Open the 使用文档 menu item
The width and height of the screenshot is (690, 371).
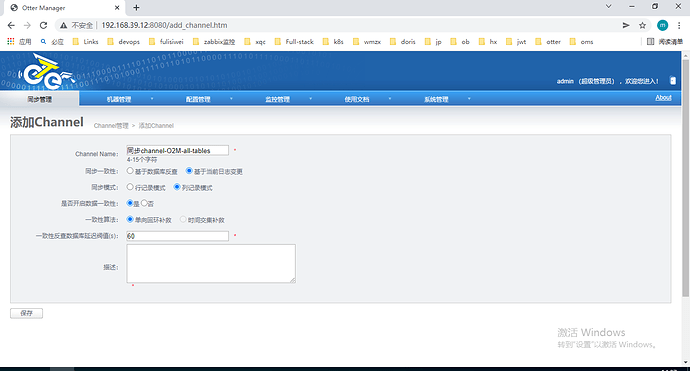(x=357, y=99)
